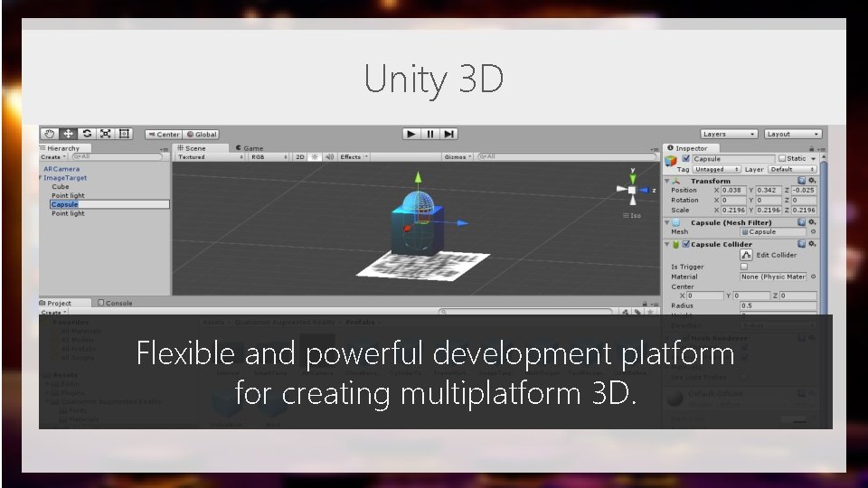868x488 pixels.
Task: Open the Textured draw mode dropdown
Action: tap(211, 157)
